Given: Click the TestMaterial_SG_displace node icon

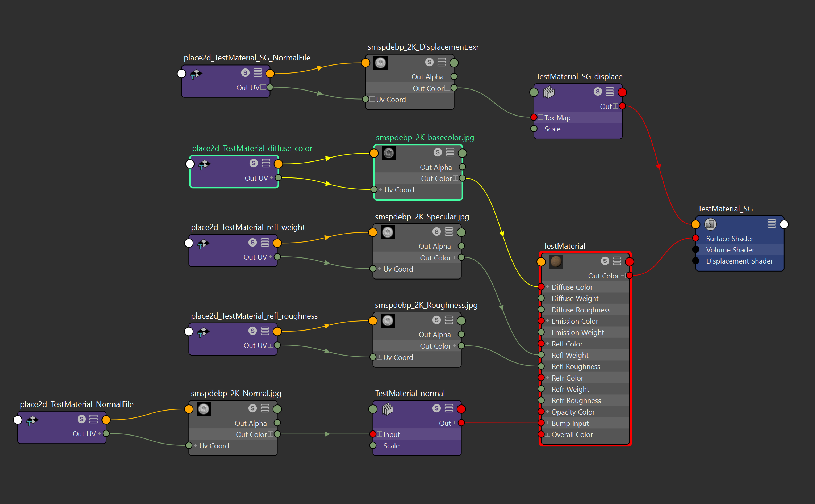Looking at the screenshot, I should pyautogui.click(x=549, y=92).
